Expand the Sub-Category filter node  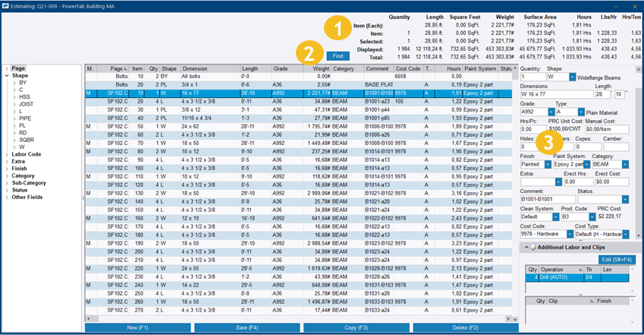pos(6,182)
